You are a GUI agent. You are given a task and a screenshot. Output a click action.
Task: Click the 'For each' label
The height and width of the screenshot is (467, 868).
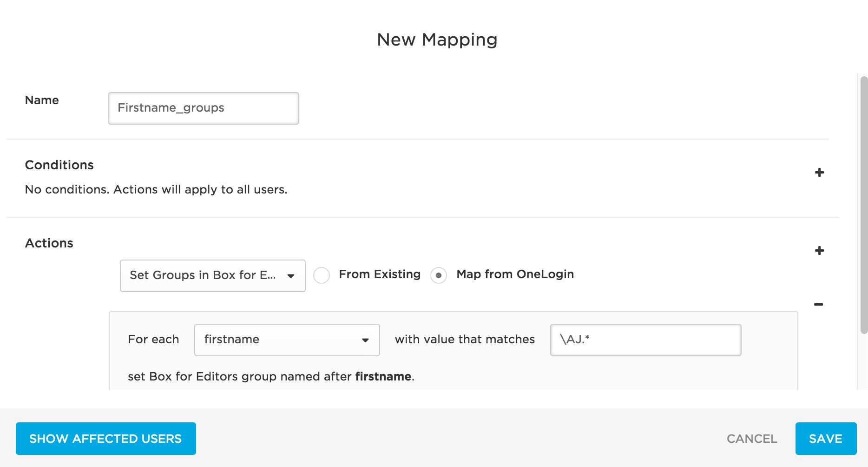[153, 339]
